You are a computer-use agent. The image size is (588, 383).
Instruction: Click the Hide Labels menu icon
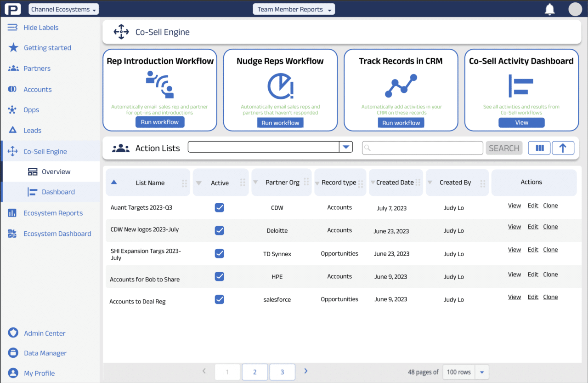coord(13,28)
